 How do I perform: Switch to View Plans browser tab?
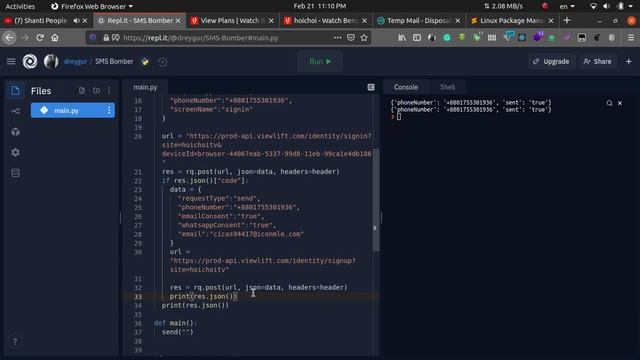pos(232,20)
